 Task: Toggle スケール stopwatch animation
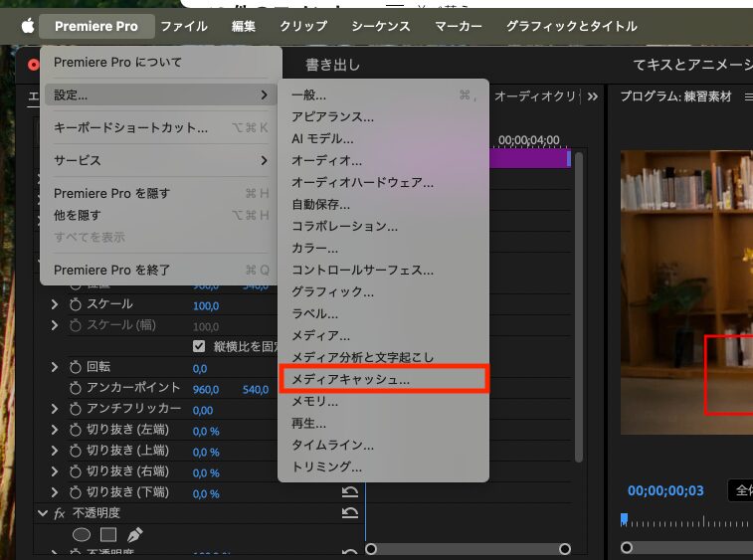(76, 304)
